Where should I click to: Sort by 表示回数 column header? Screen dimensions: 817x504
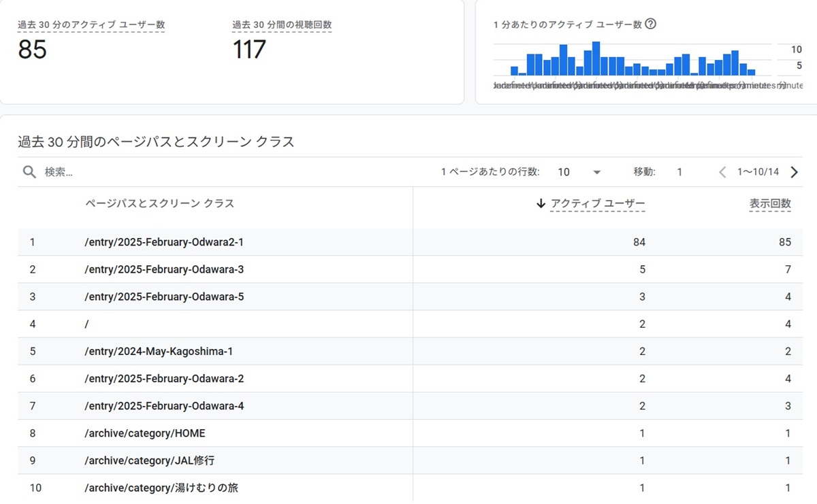pos(770,203)
